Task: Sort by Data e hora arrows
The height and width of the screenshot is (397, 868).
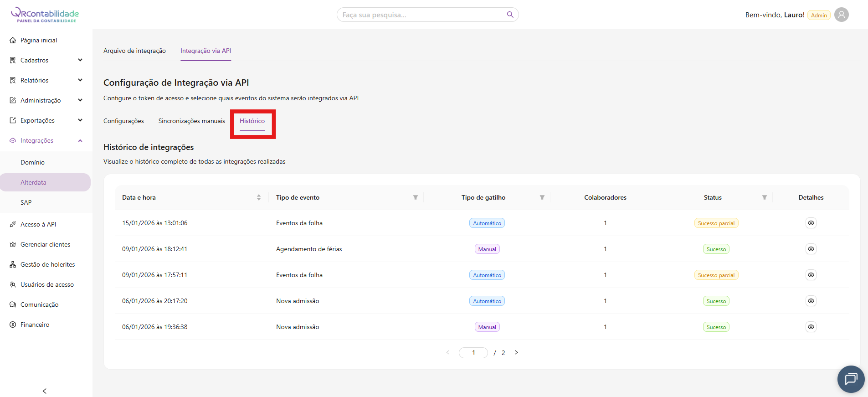Action: pyautogui.click(x=259, y=197)
